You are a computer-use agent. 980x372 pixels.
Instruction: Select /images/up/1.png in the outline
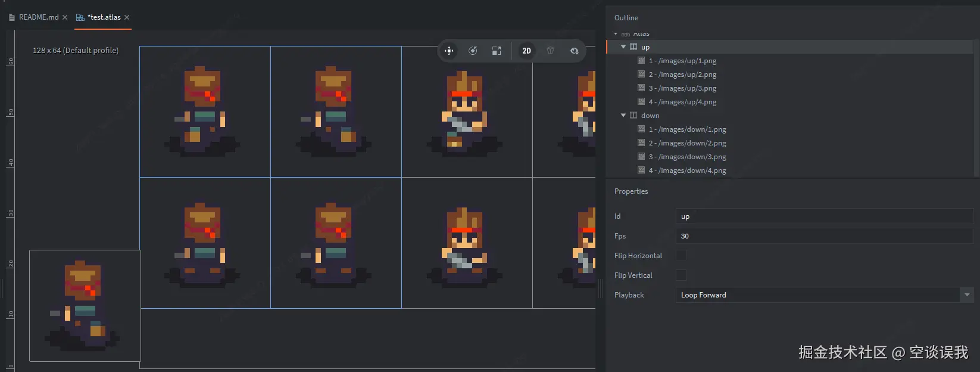click(682, 61)
